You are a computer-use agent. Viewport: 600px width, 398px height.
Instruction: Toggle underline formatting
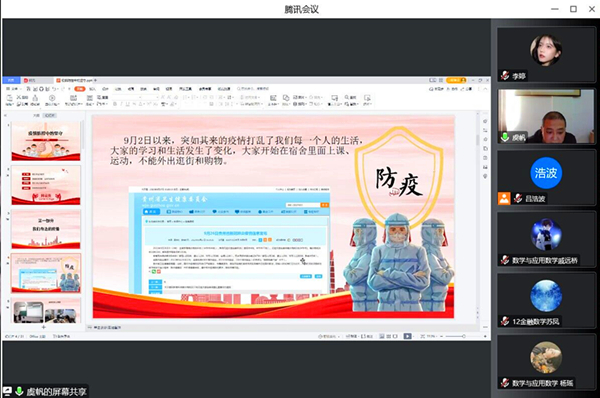tap(127, 104)
